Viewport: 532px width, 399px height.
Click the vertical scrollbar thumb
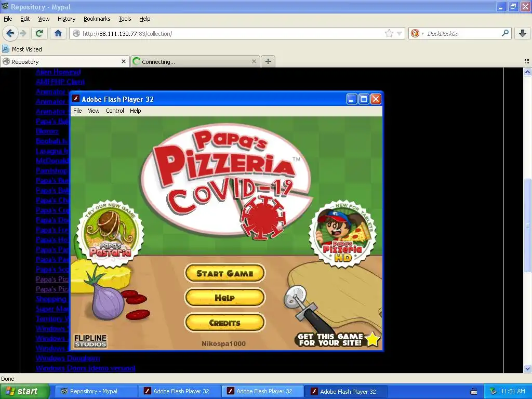click(x=527, y=225)
